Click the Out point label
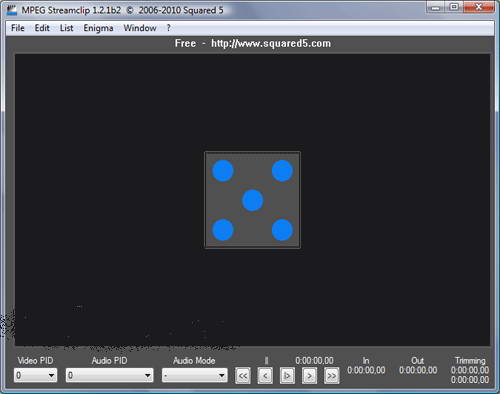 (417, 360)
